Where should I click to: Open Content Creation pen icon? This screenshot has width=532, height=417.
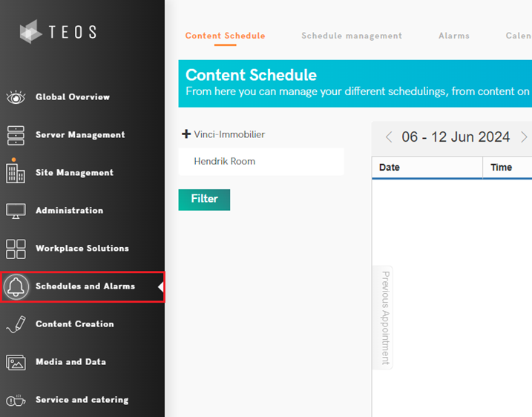click(x=16, y=324)
